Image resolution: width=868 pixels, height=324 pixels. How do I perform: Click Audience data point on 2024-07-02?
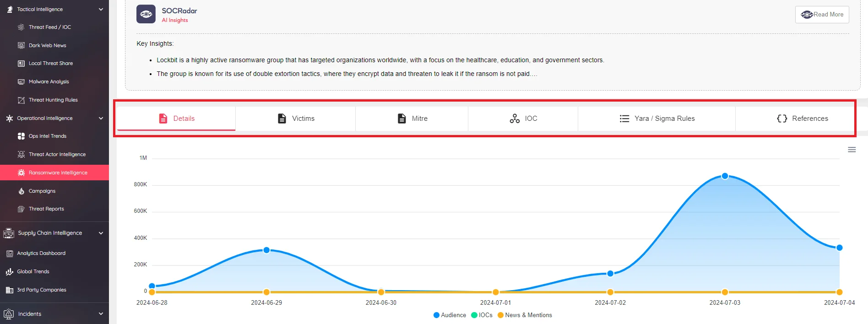610,274
